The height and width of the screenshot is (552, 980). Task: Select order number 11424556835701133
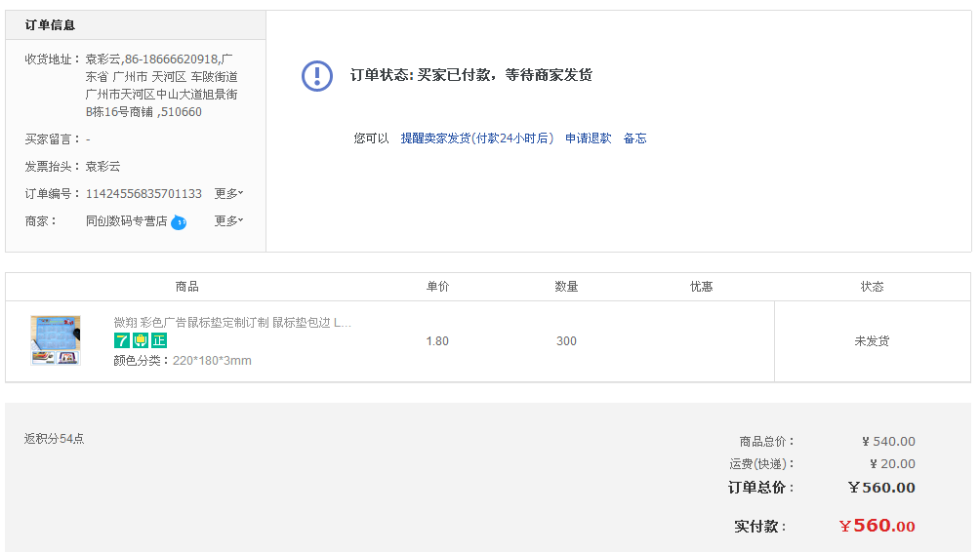[x=143, y=194]
